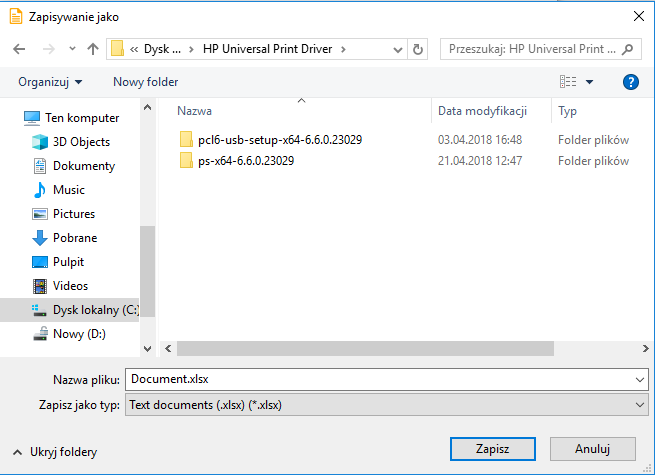Change view with the view icon
The height and width of the screenshot is (475, 655).
click(x=568, y=81)
